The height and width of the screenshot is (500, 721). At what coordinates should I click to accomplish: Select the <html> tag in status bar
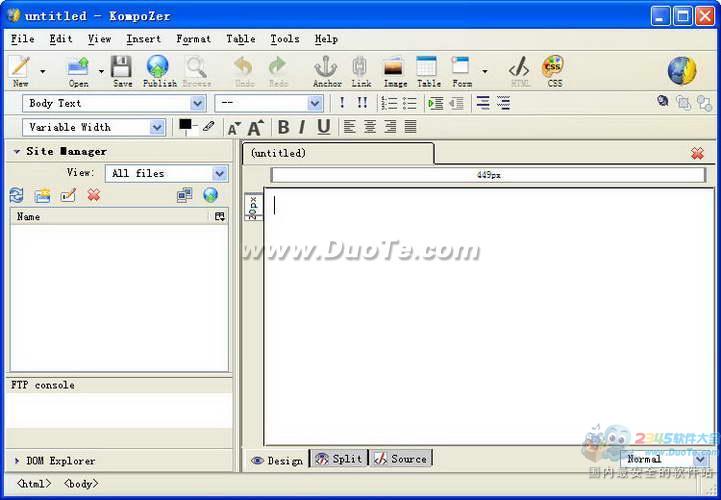click(x=34, y=483)
